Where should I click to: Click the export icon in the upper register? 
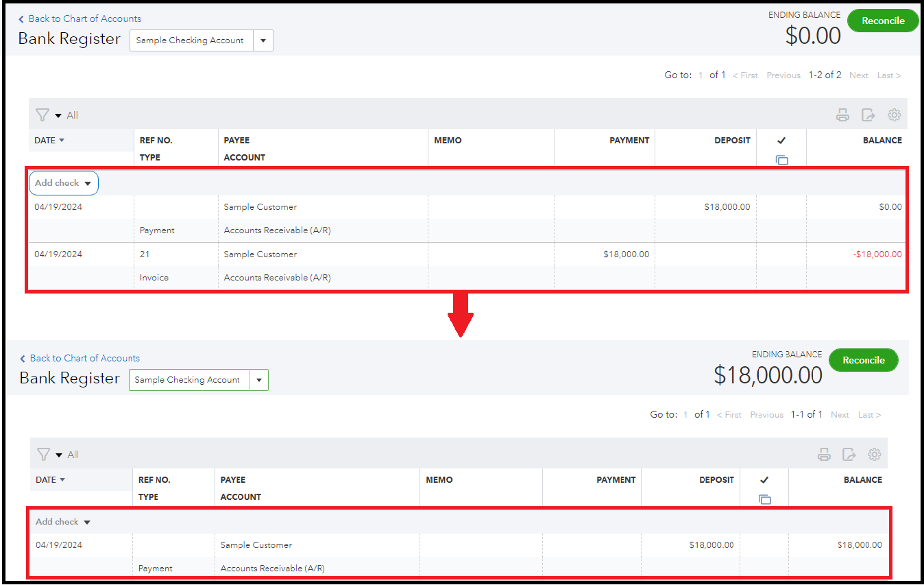868,115
